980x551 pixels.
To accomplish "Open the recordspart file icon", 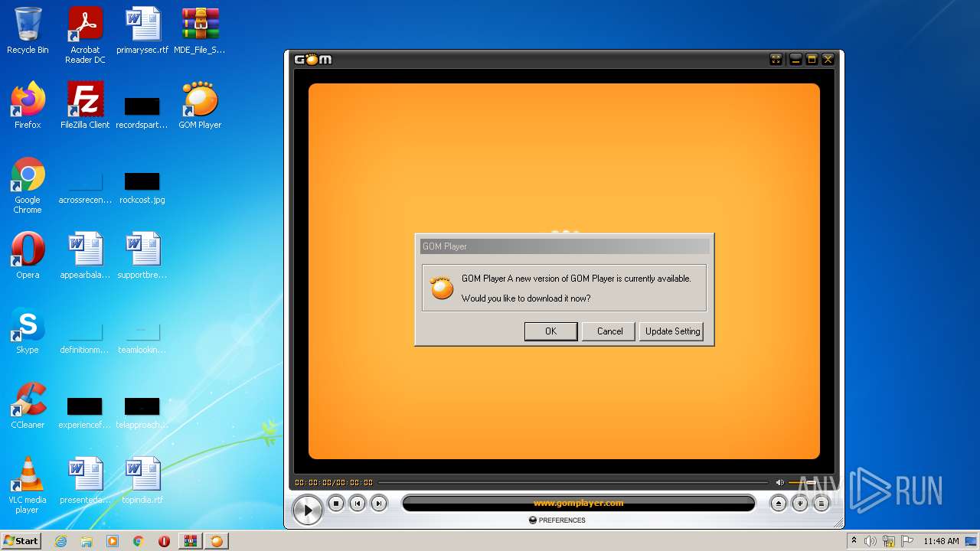I will 142,113.
